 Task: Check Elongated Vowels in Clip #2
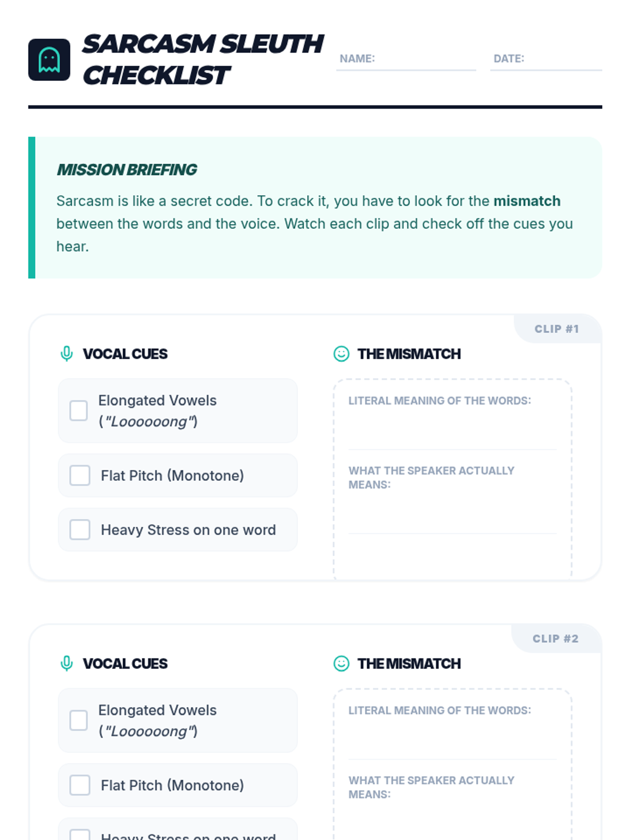pyautogui.click(x=79, y=720)
